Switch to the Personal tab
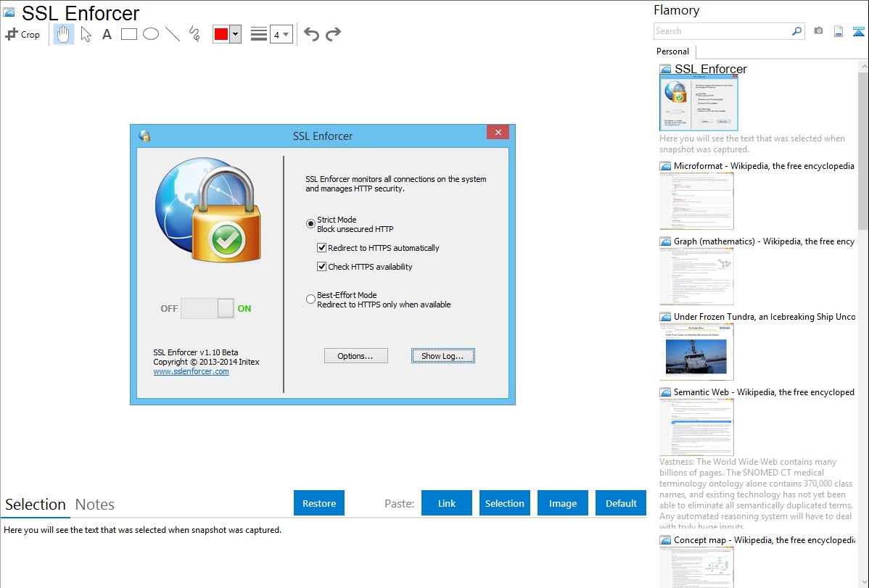Screen dimensions: 869x588 coord(673,51)
